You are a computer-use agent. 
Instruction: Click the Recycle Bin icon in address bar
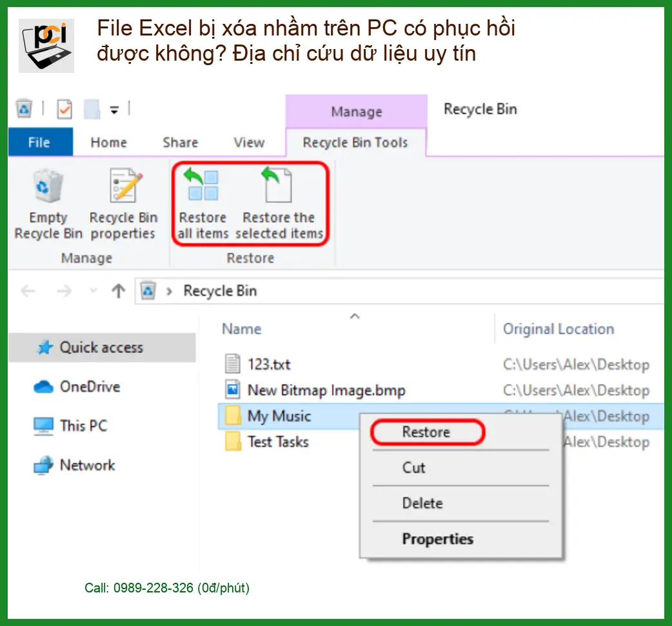(148, 290)
